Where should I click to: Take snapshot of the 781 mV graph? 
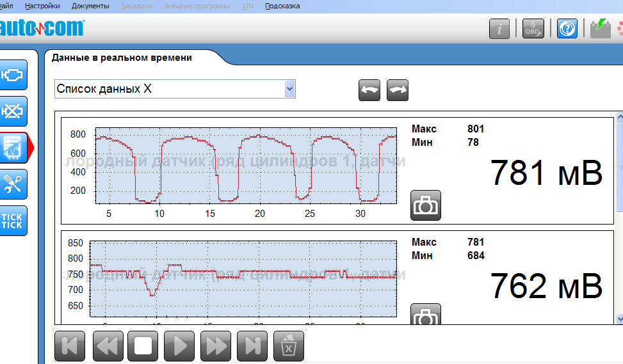pos(425,205)
